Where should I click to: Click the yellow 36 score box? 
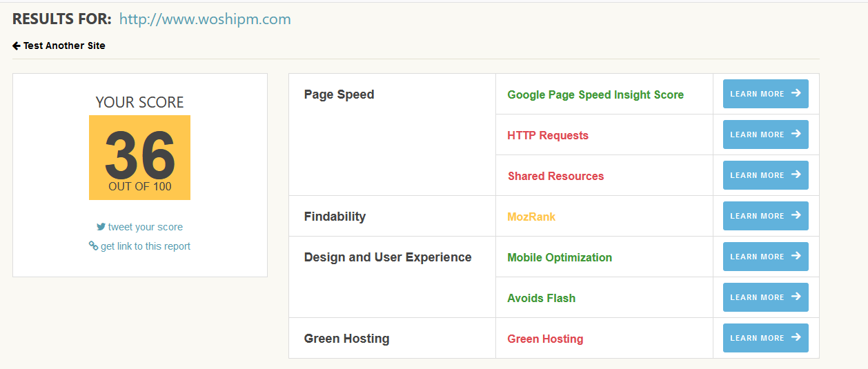[139, 157]
